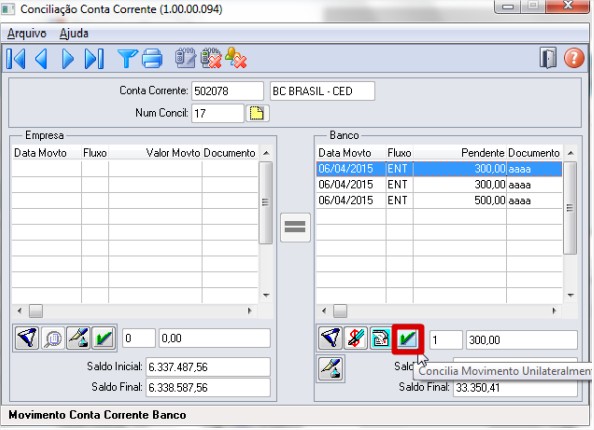The width and height of the screenshot is (594, 430).
Task: Click the equals button between the panels
Action: 295,227
